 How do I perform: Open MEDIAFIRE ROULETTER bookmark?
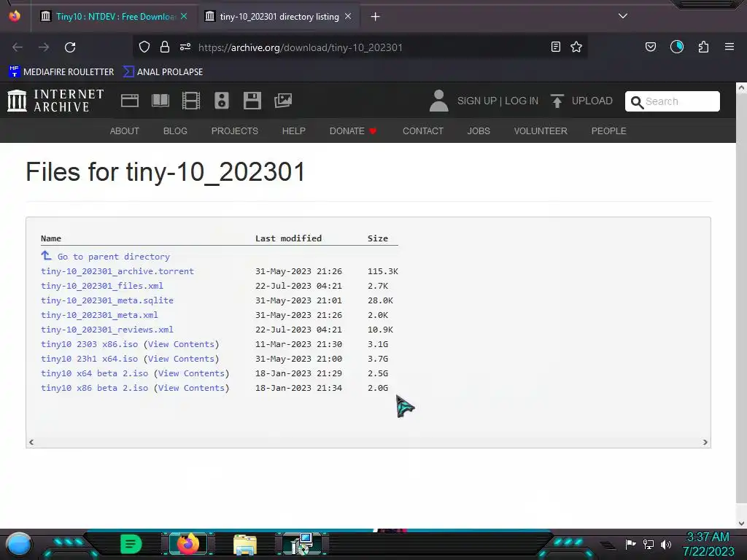[61, 72]
